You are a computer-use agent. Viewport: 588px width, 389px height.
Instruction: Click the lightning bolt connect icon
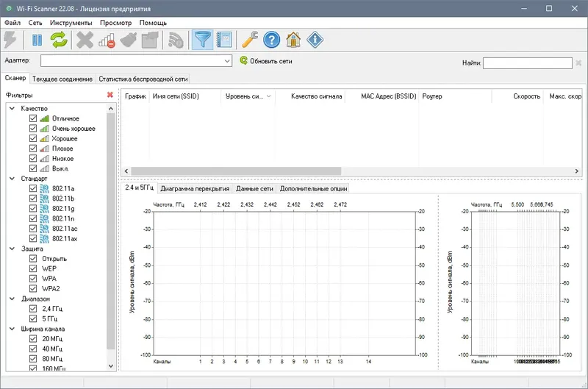point(10,40)
